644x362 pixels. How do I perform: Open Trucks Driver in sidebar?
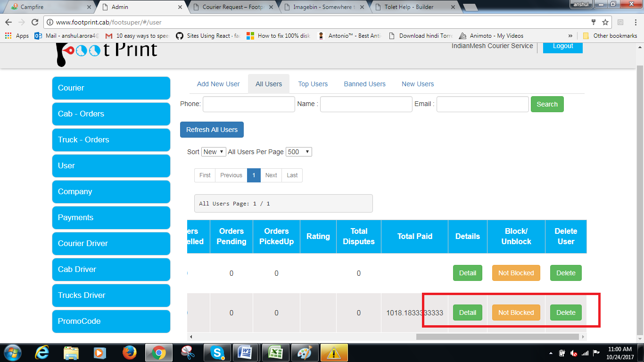click(111, 295)
